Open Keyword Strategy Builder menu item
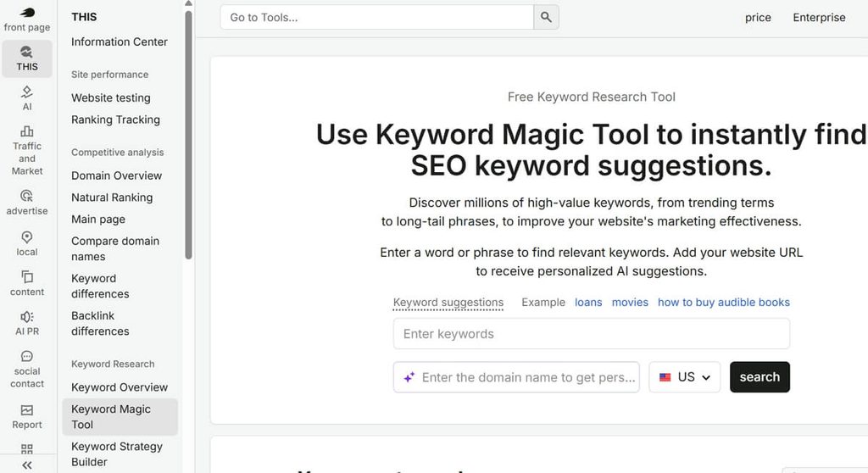Image resolution: width=868 pixels, height=473 pixels. tap(117, 454)
